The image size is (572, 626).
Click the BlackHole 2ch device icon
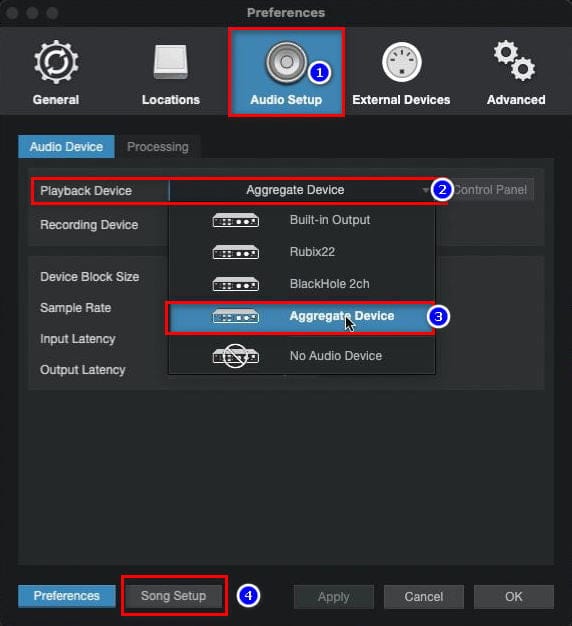(236, 284)
